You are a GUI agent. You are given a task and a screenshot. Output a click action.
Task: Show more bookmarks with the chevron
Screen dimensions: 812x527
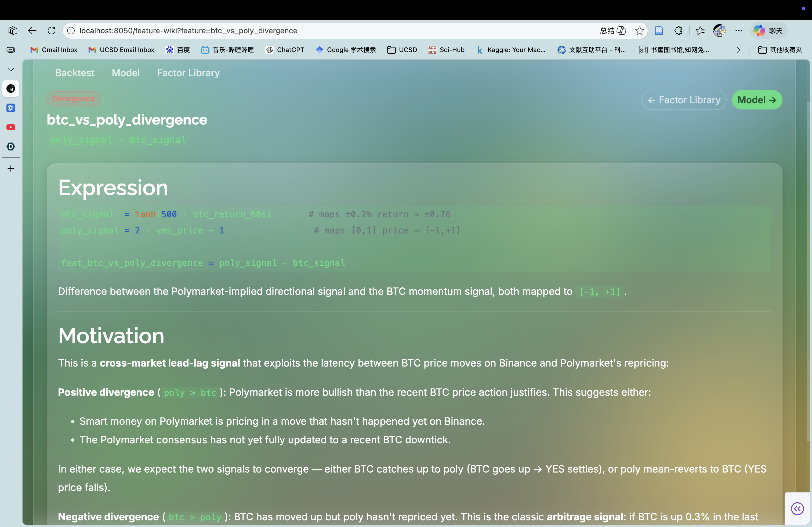pos(738,50)
